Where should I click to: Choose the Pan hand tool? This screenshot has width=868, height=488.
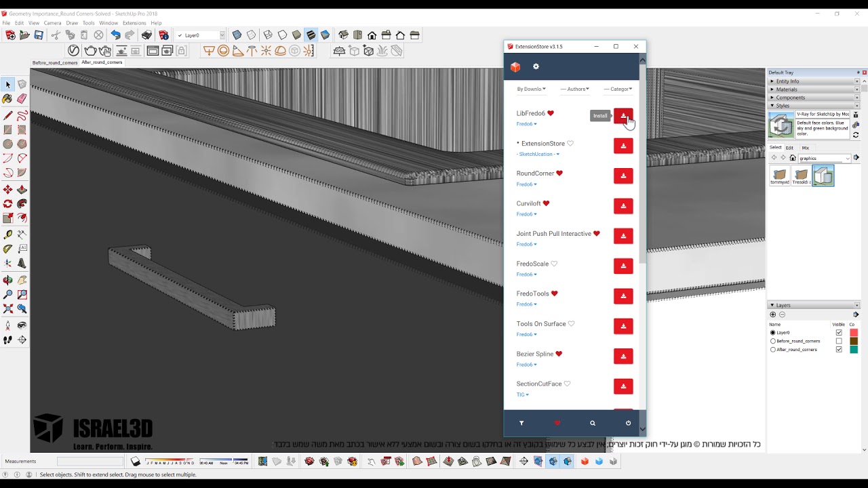[22, 280]
